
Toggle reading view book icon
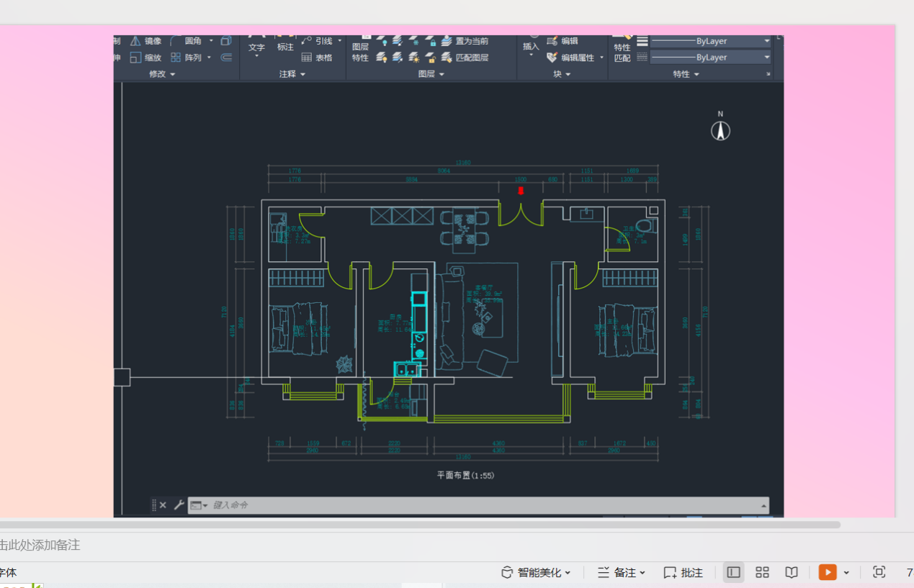pos(792,572)
